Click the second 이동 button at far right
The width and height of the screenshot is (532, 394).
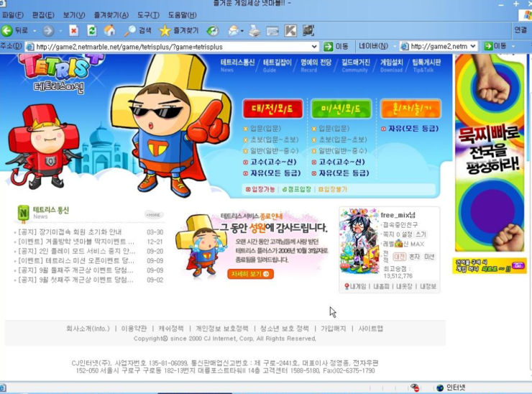coord(495,46)
